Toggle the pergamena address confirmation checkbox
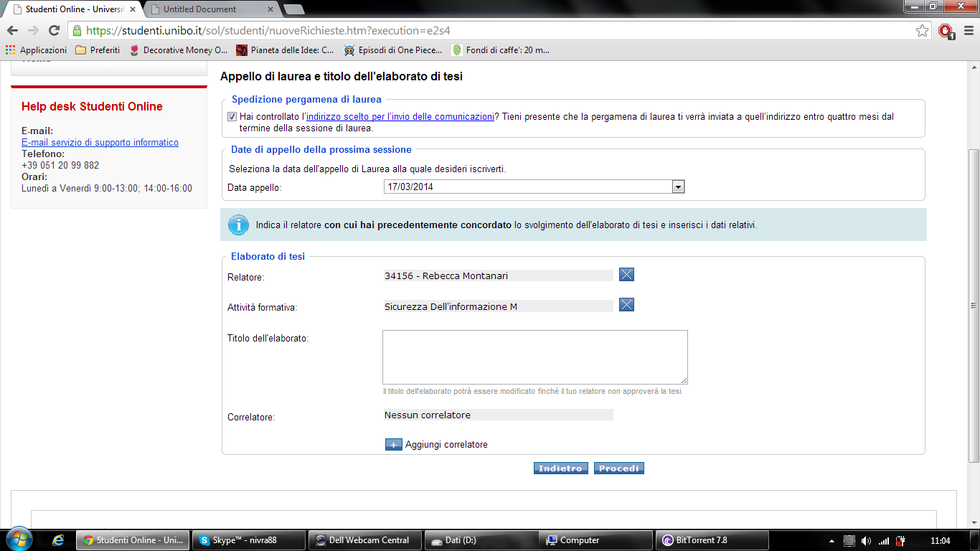 232,117
